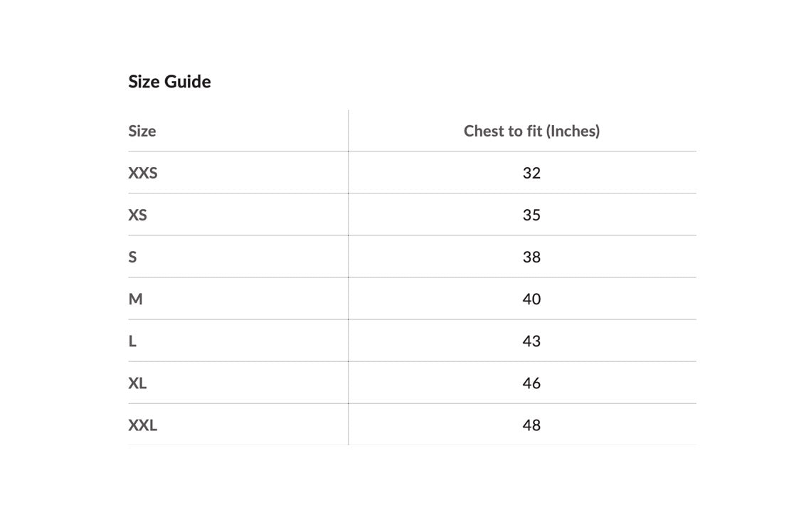Click the Chest to fit (Inches) header

click(x=531, y=131)
